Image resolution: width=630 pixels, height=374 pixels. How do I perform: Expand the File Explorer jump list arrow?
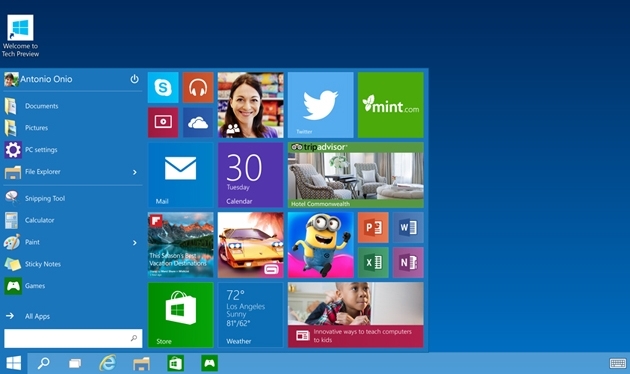click(x=135, y=172)
